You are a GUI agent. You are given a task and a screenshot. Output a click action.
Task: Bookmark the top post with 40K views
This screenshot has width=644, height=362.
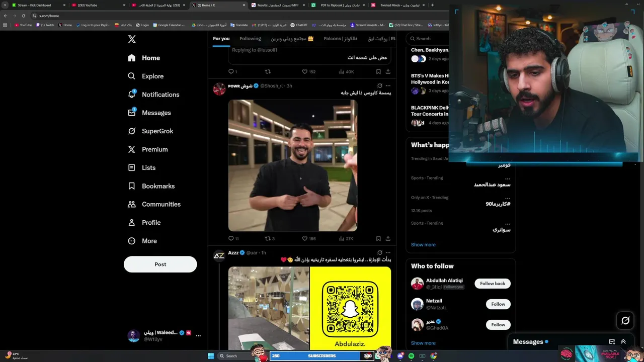tap(378, 72)
